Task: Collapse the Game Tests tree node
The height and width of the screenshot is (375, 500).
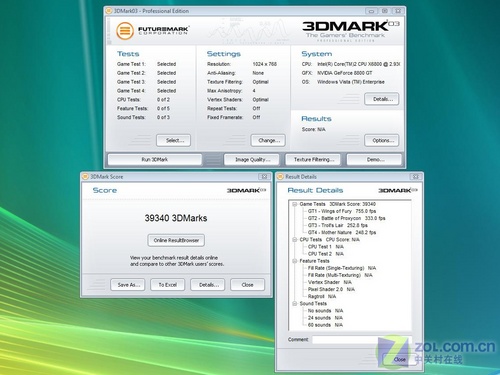Action: [295, 204]
